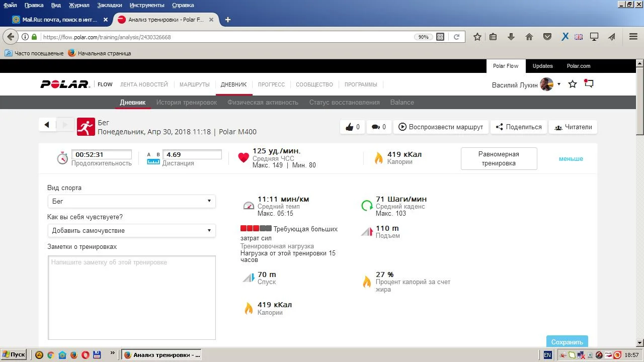
Task: Click the blue X extension icon
Action: (x=565, y=37)
